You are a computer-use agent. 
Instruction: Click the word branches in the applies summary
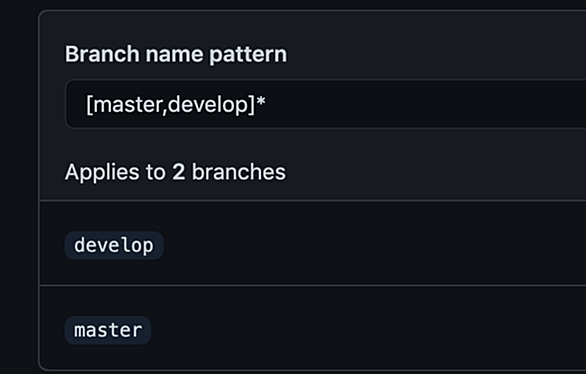tap(239, 172)
